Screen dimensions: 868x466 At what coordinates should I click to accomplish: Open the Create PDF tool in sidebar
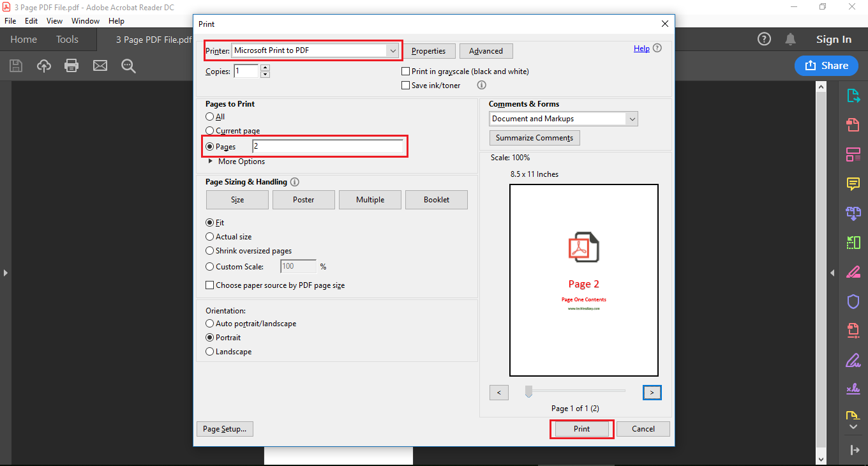click(853, 124)
